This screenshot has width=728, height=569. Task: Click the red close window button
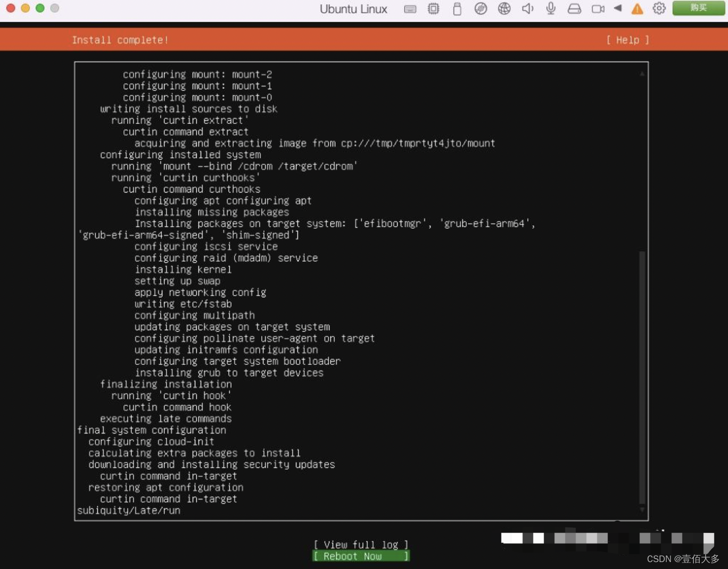click(10, 8)
